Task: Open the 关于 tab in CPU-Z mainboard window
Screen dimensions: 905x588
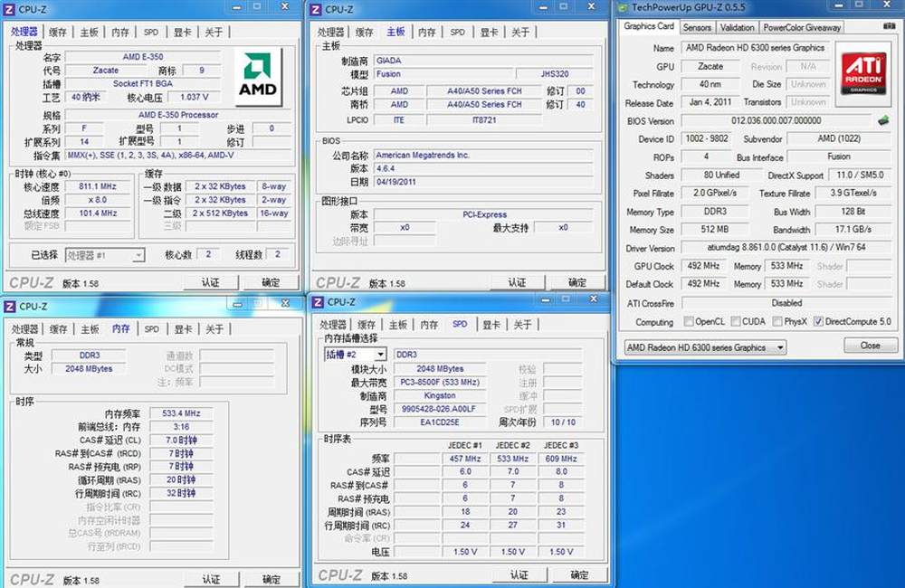Action: click(x=520, y=33)
